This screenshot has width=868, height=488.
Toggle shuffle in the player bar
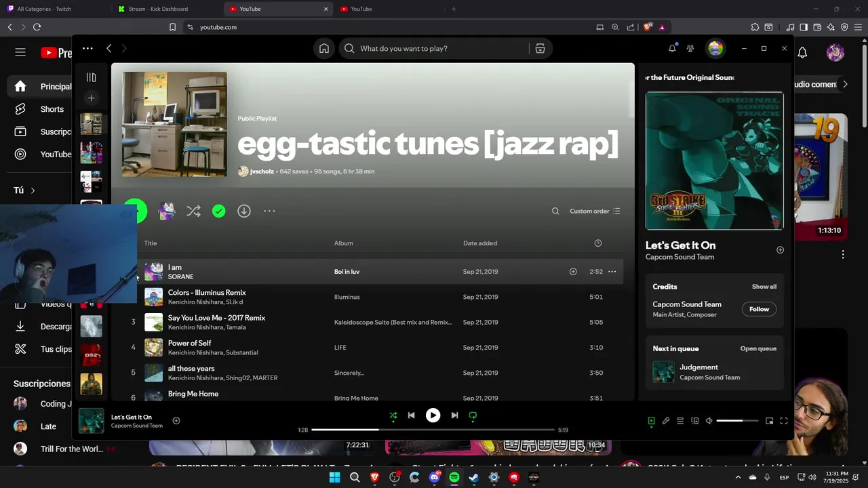click(x=393, y=415)
